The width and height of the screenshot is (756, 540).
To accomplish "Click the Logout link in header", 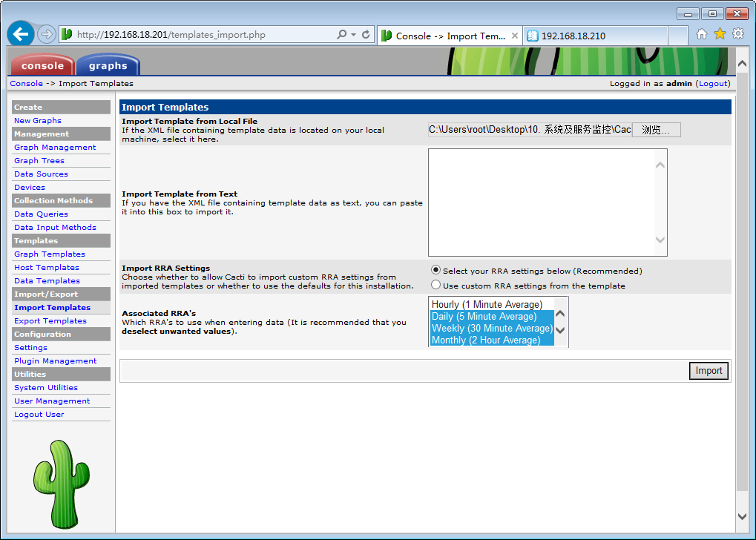I will [713, 83].
